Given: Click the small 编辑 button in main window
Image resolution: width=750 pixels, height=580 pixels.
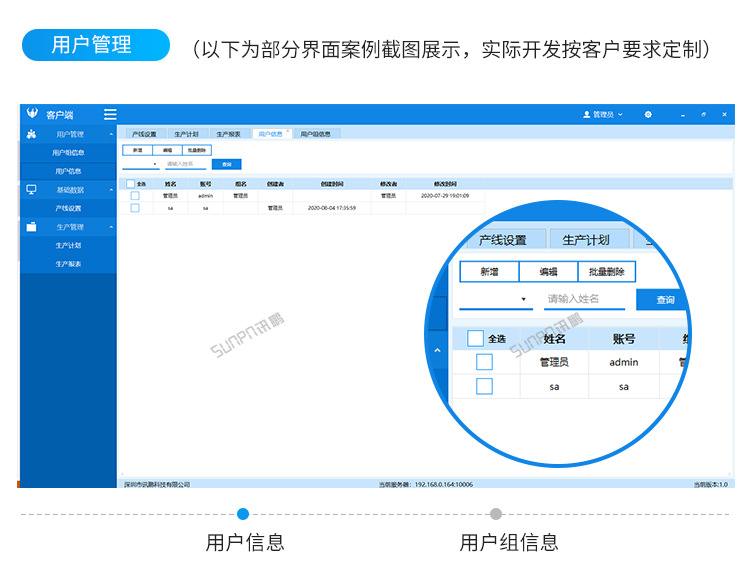Looking at the screenshot, I should point(167,150).
